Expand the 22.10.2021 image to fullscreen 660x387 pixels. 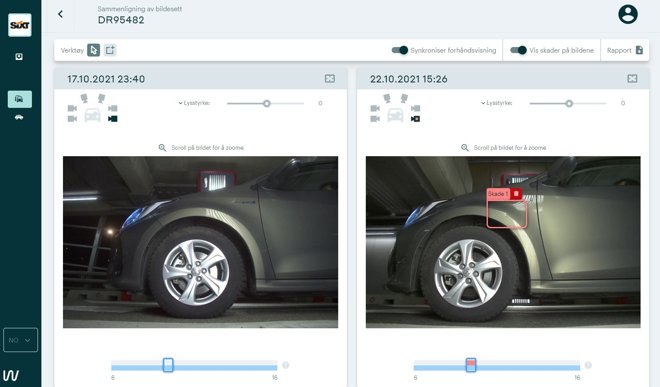point(632,79)
